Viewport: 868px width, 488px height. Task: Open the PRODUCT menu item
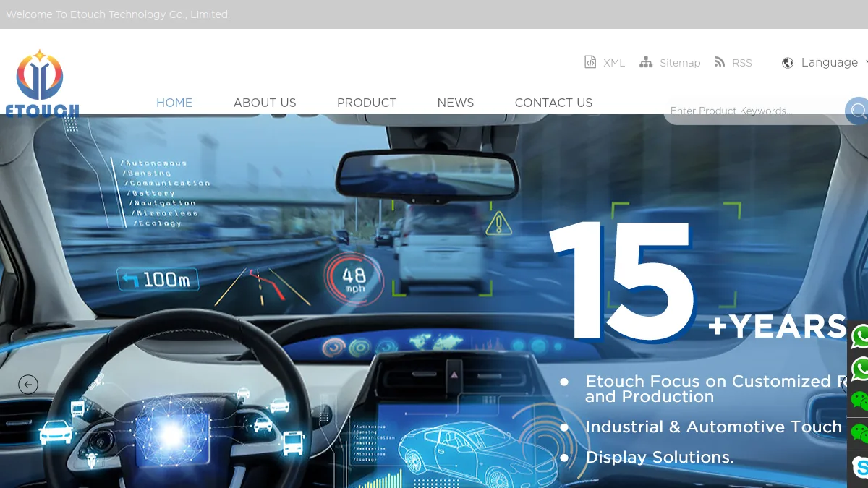[367, 103]
